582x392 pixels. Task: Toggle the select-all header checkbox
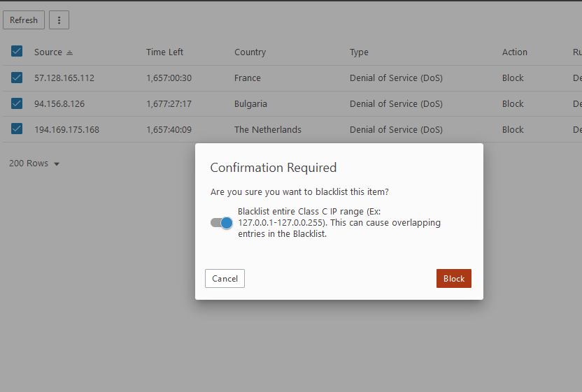[x=17, y=52]
